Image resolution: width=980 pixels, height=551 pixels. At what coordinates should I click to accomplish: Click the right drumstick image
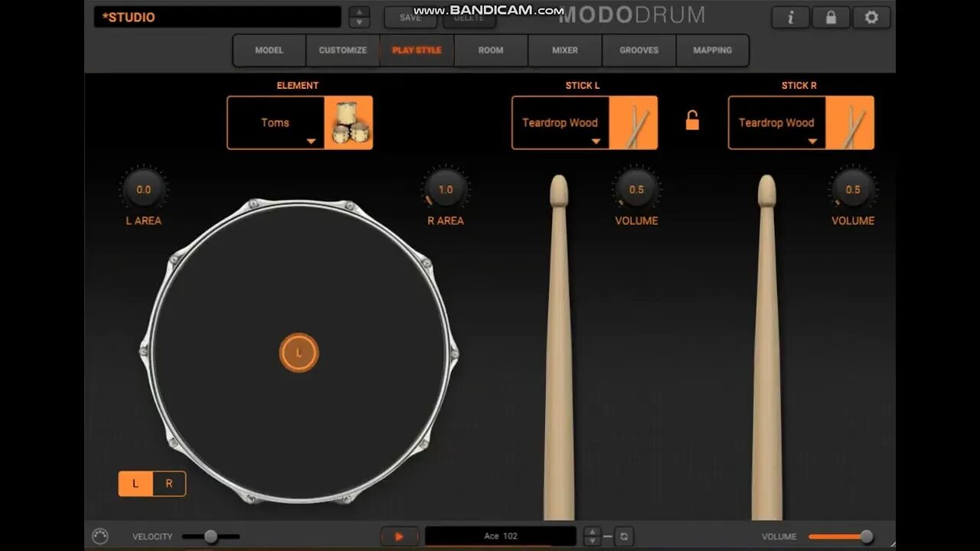[x=767, y=348]
